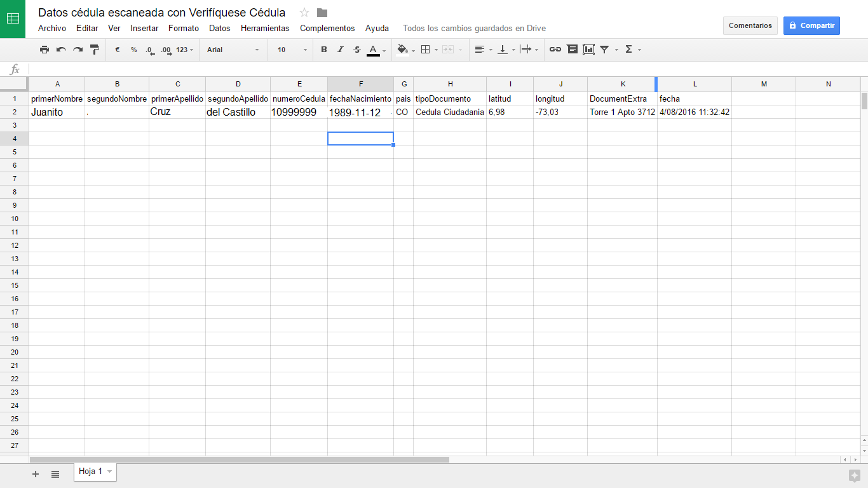Open the functions sigma menu
The height and width of the screenshot is (488, 868).
coord(632,50)
